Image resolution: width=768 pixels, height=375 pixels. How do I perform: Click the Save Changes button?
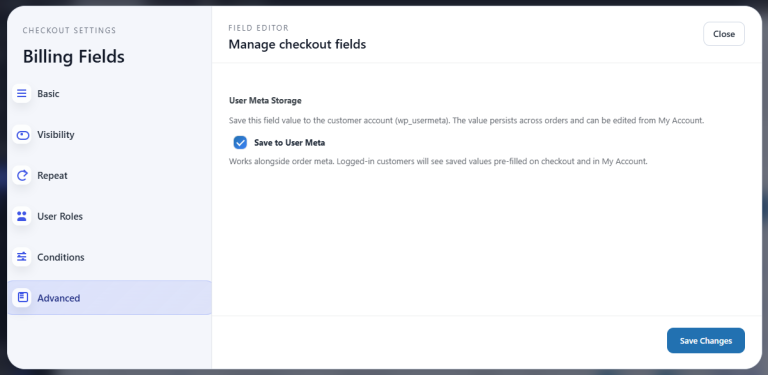(x=706, y=341)
